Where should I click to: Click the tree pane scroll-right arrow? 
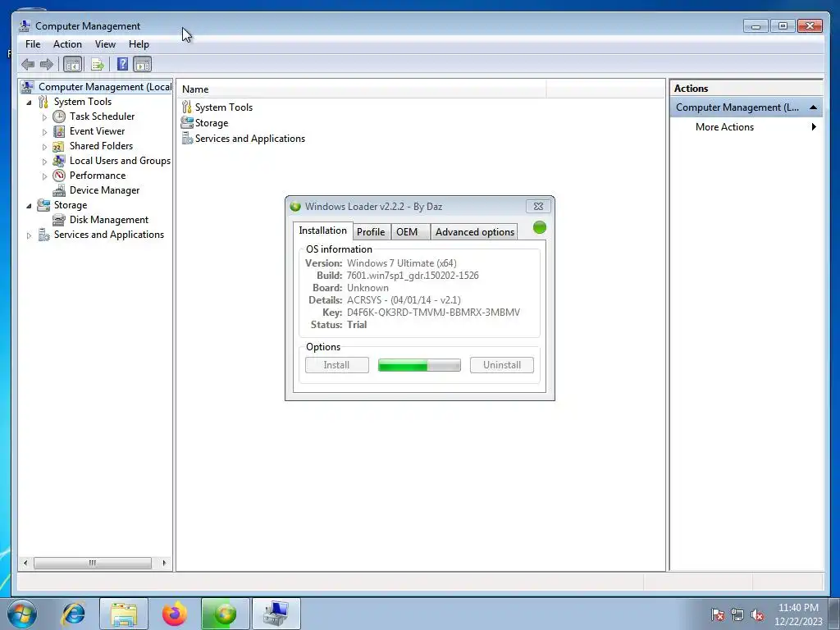164,563
